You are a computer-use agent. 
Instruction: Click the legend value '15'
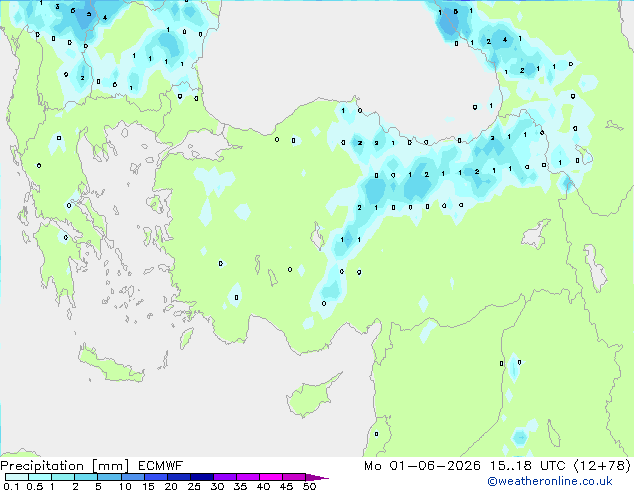(x=148, y=486)
